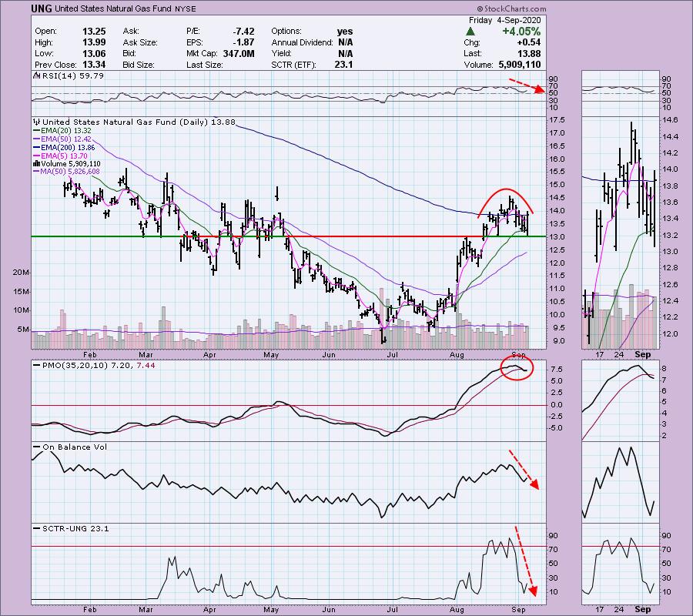693x616 pixels.
Task: Click the MA(50) volume legend entry
Action: (72, 172)
